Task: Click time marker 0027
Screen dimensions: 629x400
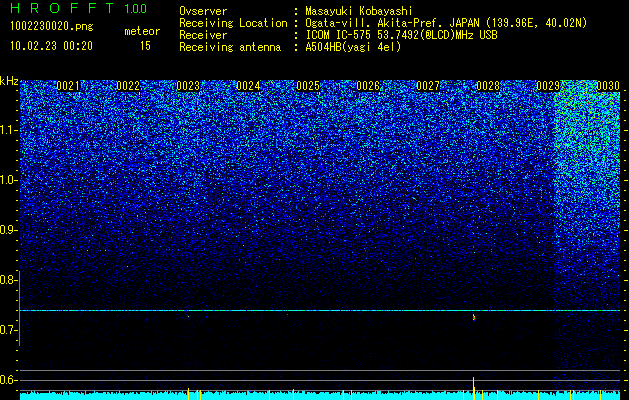Action: click(428, 86)
